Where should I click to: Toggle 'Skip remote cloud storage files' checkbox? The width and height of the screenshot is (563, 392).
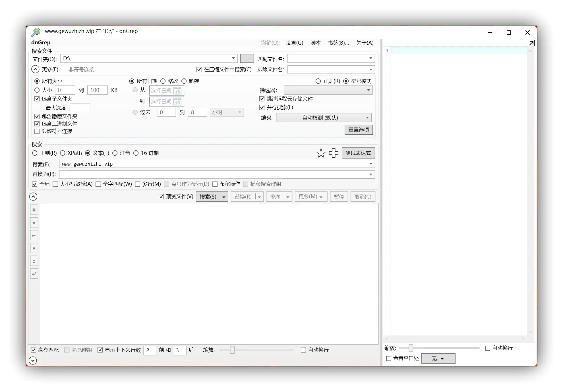(262, 99)
